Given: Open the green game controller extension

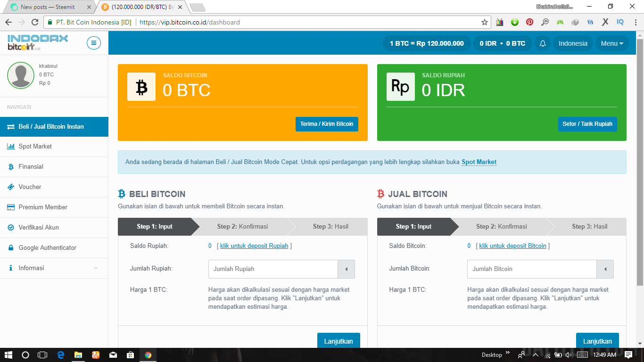Looking at the screenshot, I should [560, 22].
